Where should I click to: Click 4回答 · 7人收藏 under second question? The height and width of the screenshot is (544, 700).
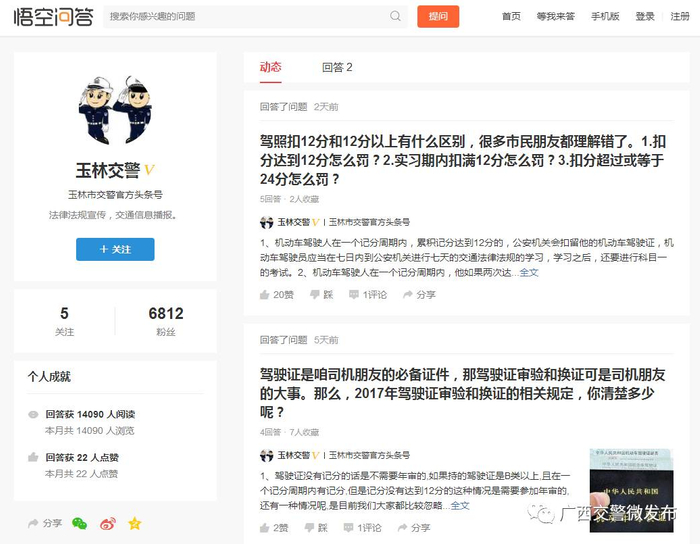[289, 432]
